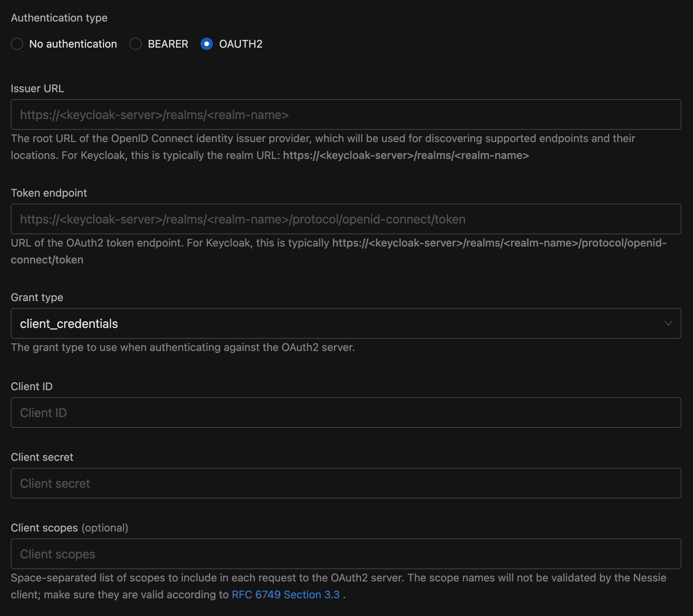Click the Issuer URL label
Viewport: 693px width, 616px height.
pyautogui.click(x=37, y=88)
